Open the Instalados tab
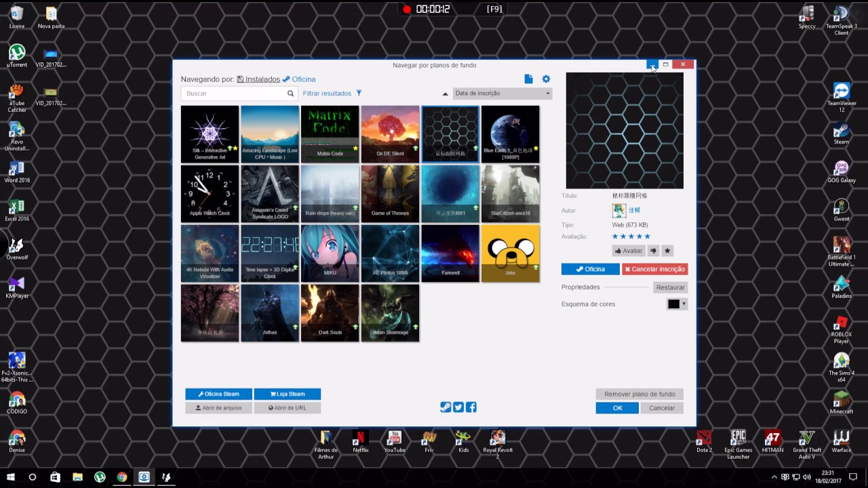The image size is (868, 488). pyautogui.click(x=258, y=79)
